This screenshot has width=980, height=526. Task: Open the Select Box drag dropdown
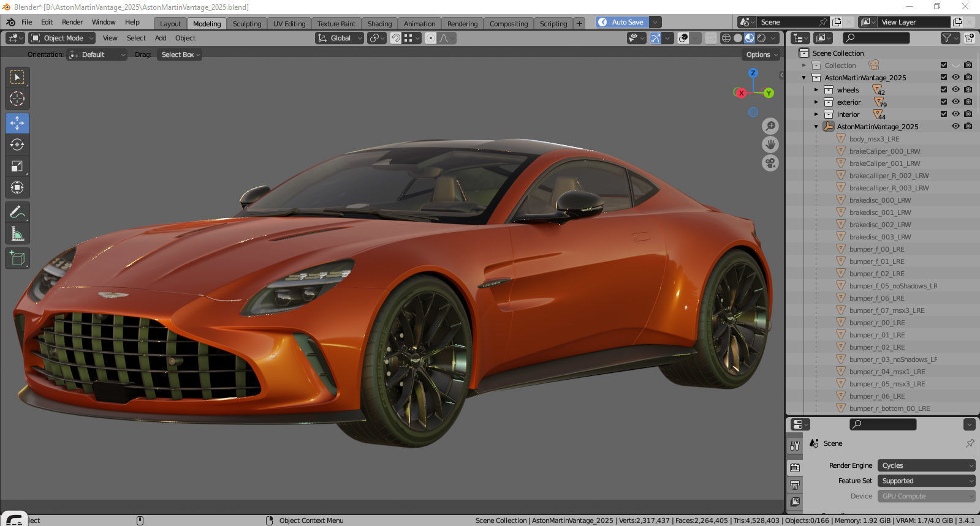180,54
